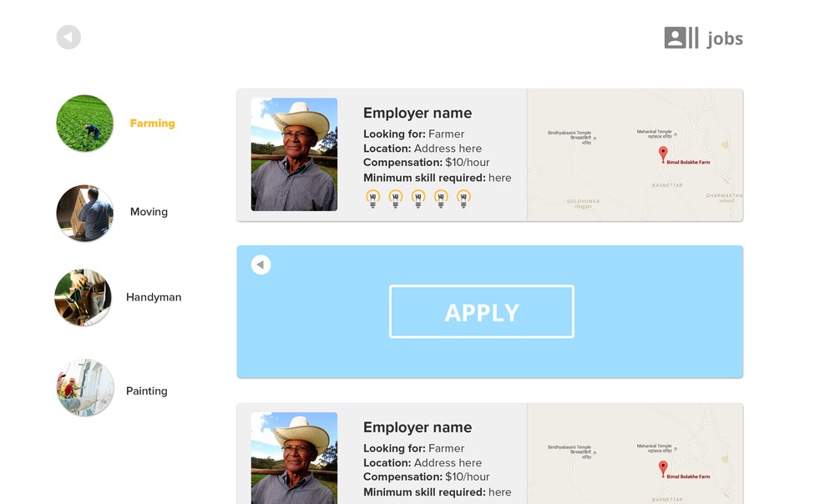Click Minimum skill required line in top card
Viewport: 835px width, 504px height.
[x=438, y=178]
